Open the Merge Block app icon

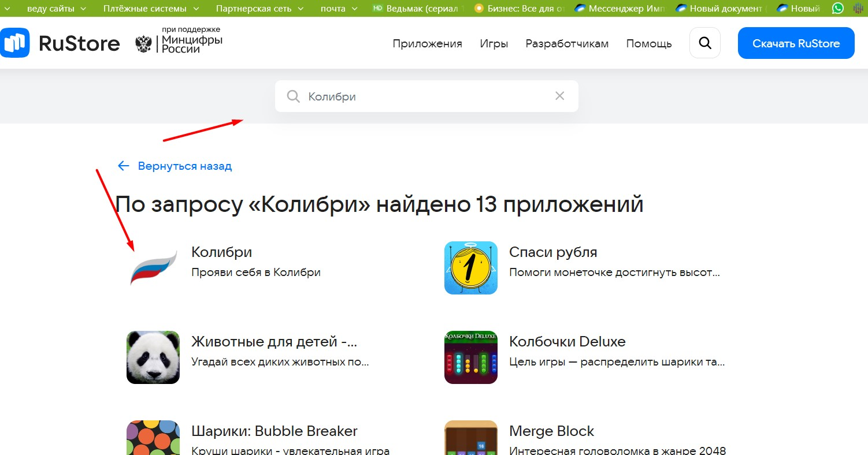pos(471,438)
